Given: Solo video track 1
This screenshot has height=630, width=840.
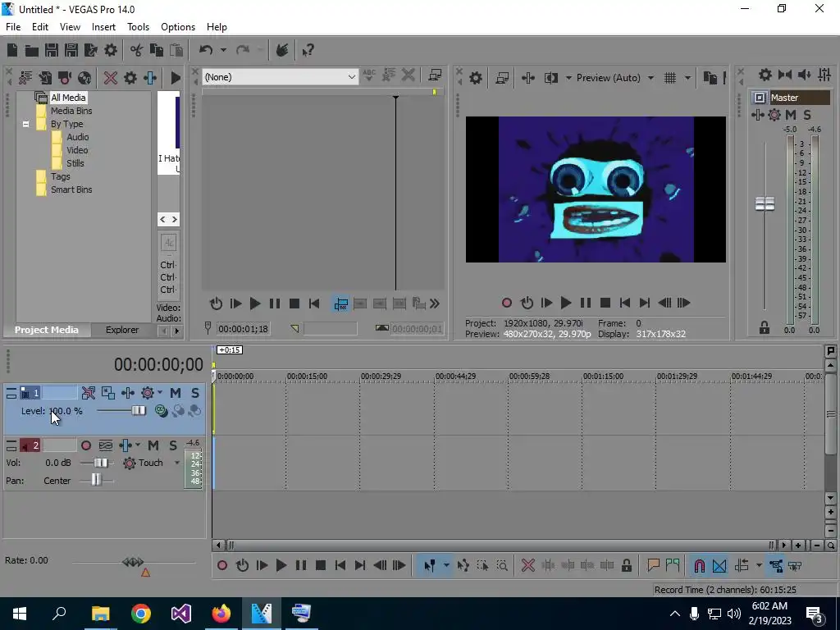Looking at the screenshot, I should click(195, 393).
